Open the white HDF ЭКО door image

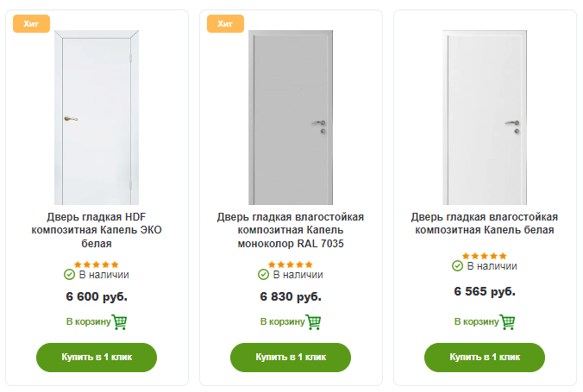(x=97, y=116)
